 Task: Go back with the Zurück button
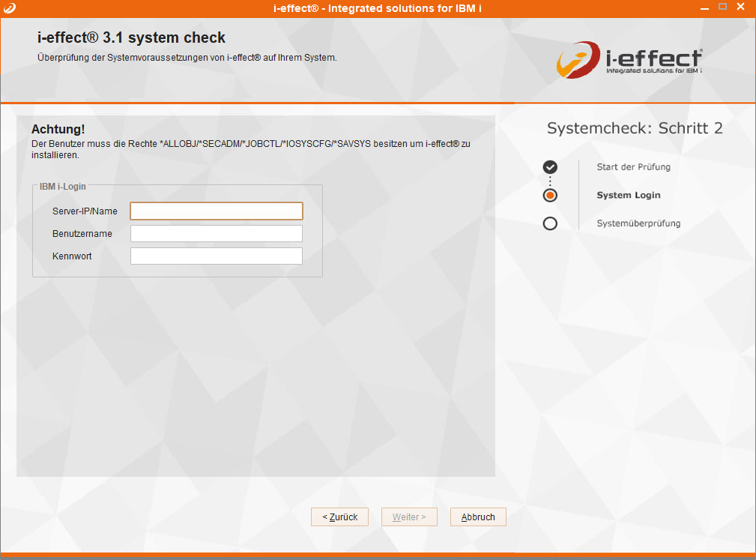[x=339, y=517]
